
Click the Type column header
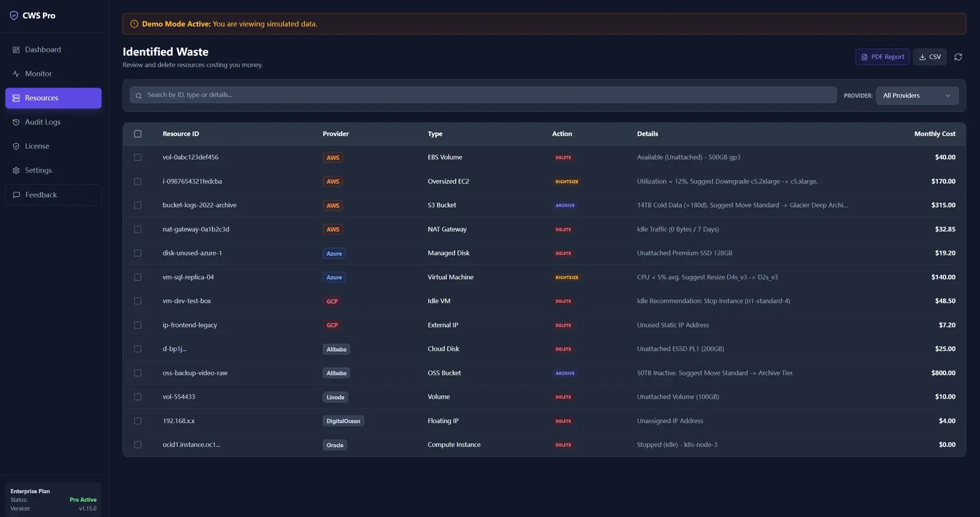click(x=435, y=134)
